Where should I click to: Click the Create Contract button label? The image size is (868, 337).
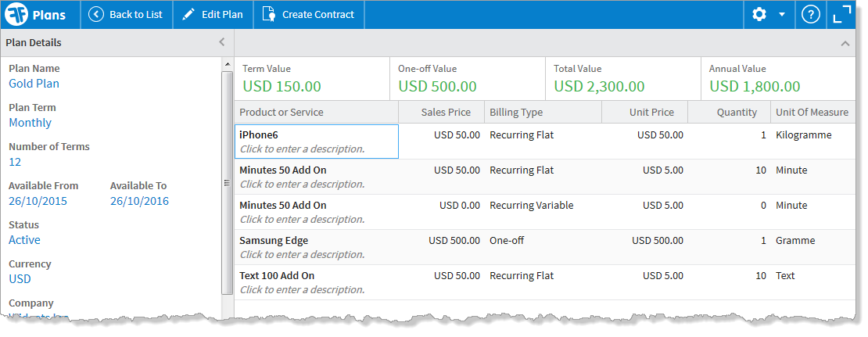pos(317,14)
